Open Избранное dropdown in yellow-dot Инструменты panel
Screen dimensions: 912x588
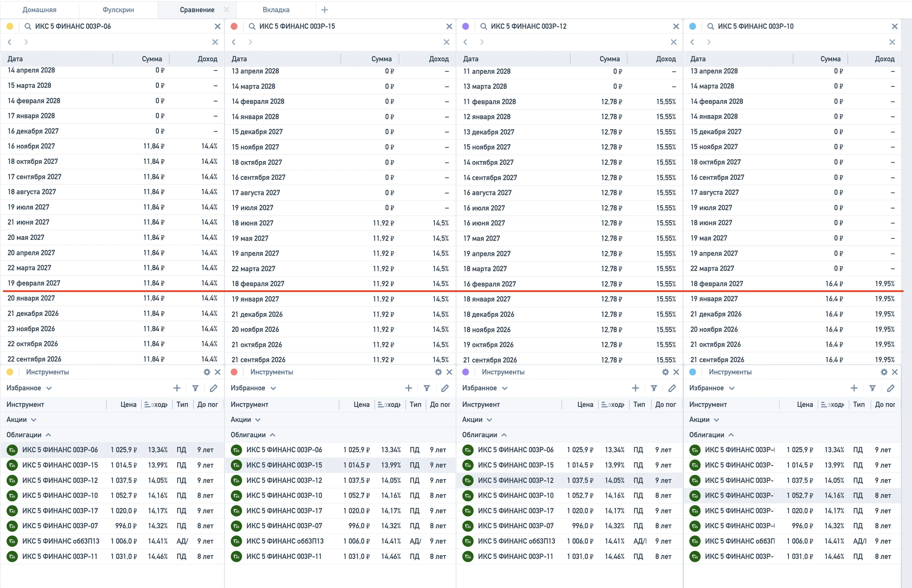tap(29, 388)
